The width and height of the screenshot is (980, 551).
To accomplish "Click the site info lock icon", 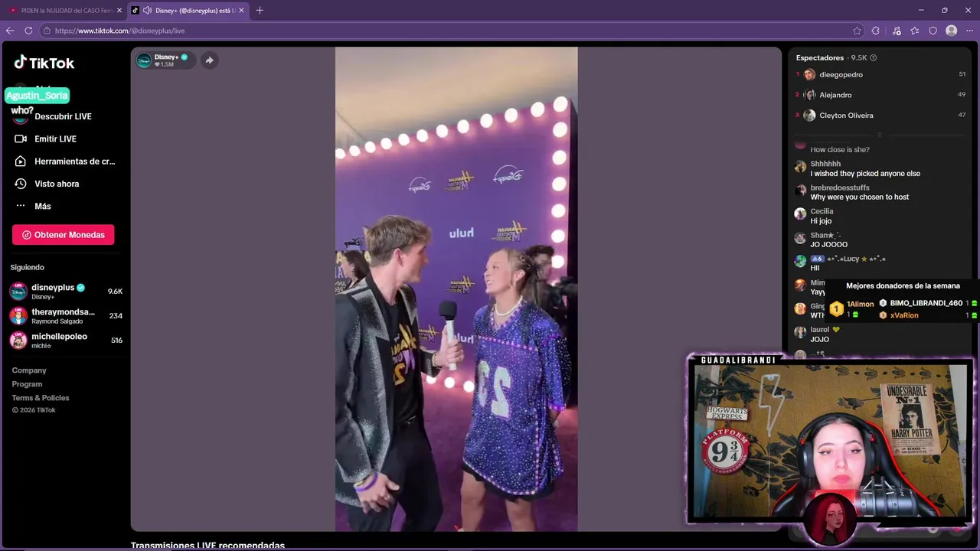I will pyautogui.click(x=47, y=31).
